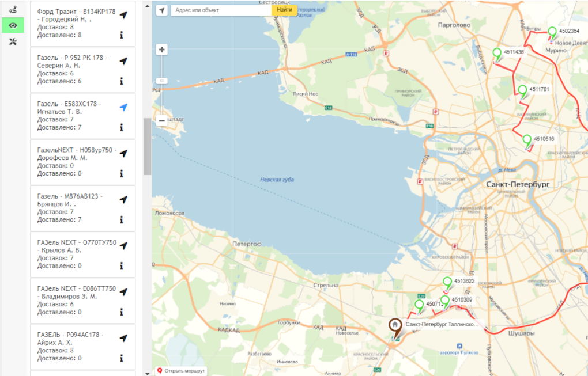
Task: Select ГАЗель NEXT О770ТУ750 card text
Action: (x=77, y=254)
